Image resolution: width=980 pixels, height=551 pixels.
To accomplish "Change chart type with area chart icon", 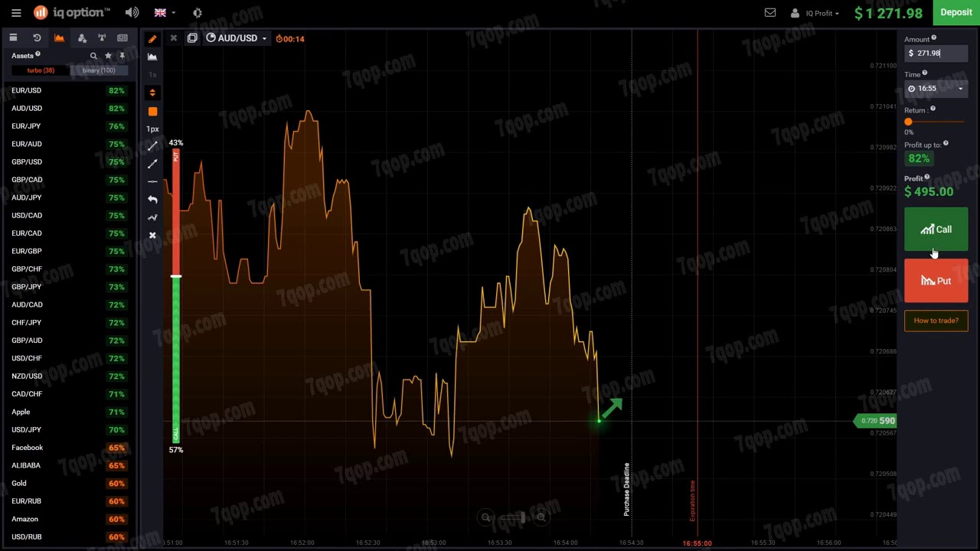I will (152, 57).
